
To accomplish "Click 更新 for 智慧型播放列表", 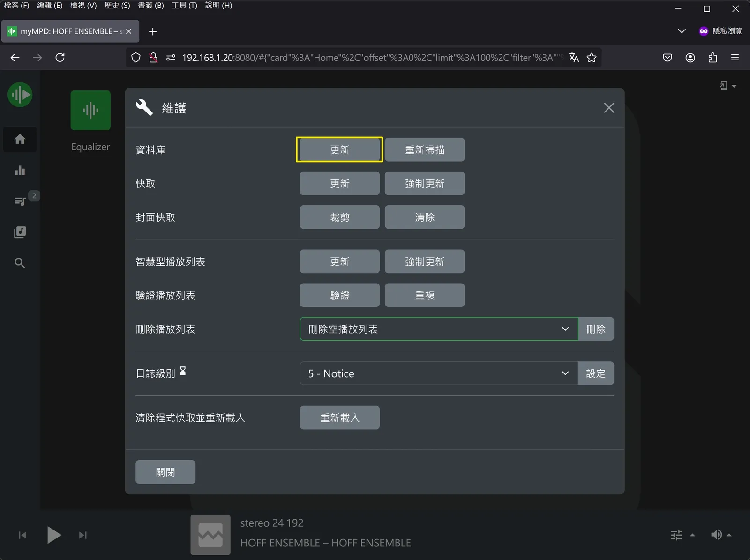I will point(339,261).
